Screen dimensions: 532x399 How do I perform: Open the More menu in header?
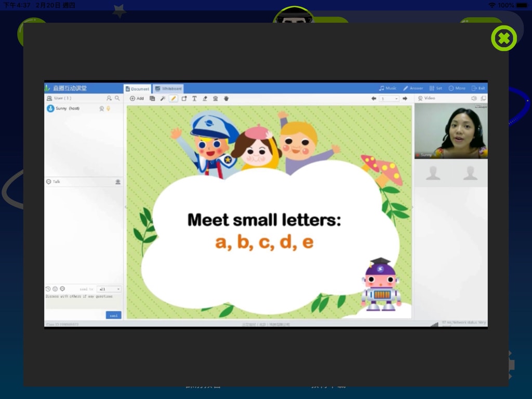tap(457, 88)
